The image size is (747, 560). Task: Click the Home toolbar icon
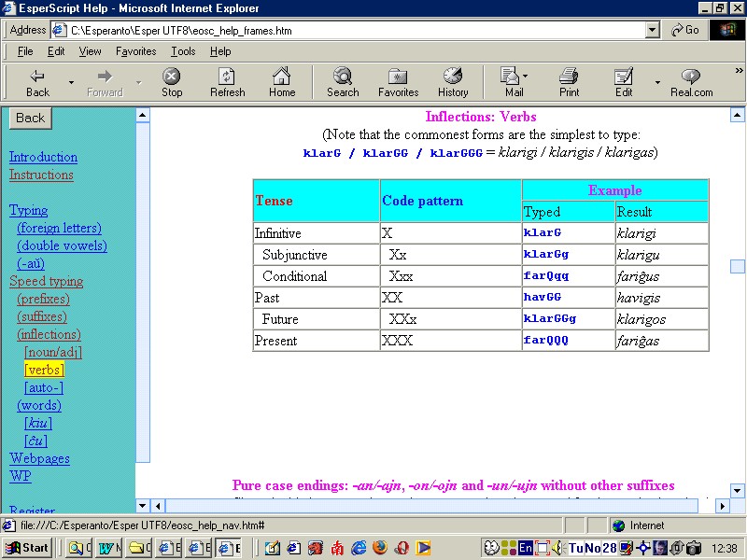(x=282, y=81)
